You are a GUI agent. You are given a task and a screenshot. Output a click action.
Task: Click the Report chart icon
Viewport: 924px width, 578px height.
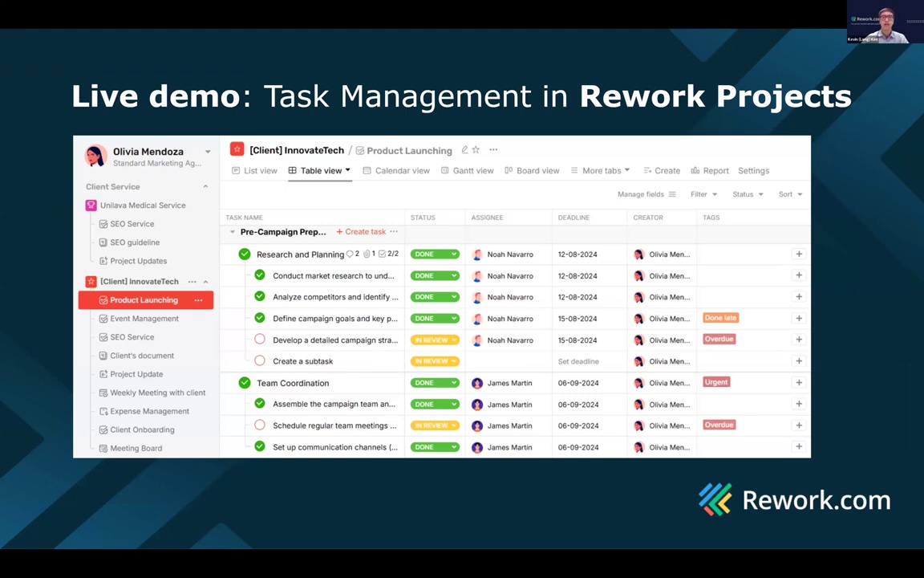[695, 170]
